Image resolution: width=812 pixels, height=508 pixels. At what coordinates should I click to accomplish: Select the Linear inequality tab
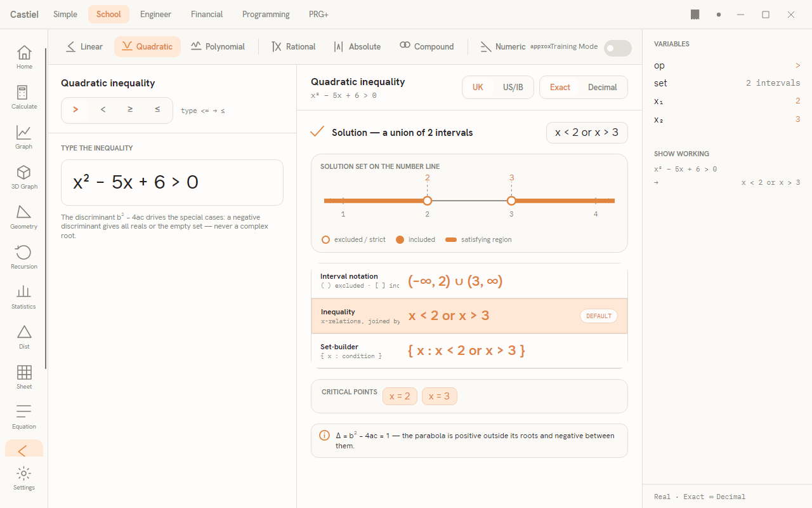click(x=84, y=46)
